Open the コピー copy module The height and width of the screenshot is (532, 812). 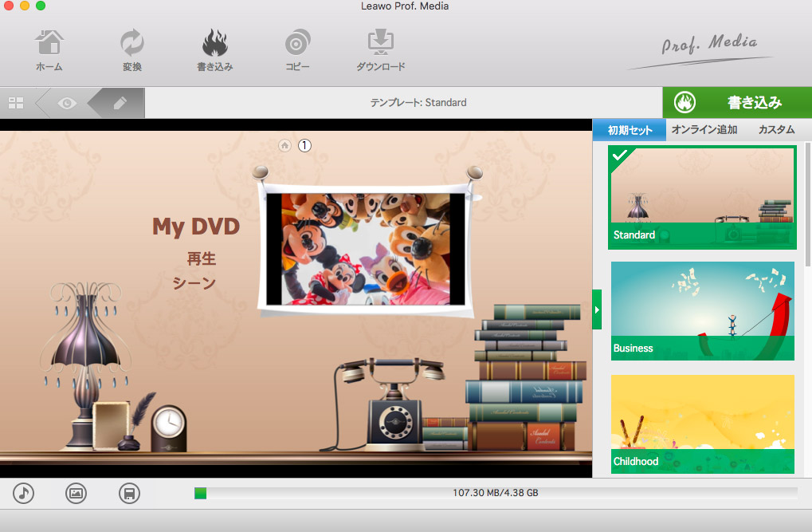tap(297, 50)
